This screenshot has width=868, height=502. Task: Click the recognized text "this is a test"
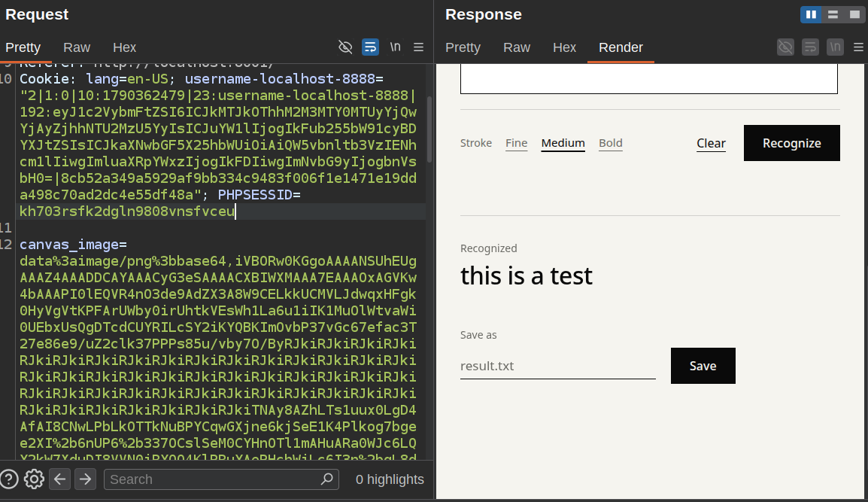point(527,276)
